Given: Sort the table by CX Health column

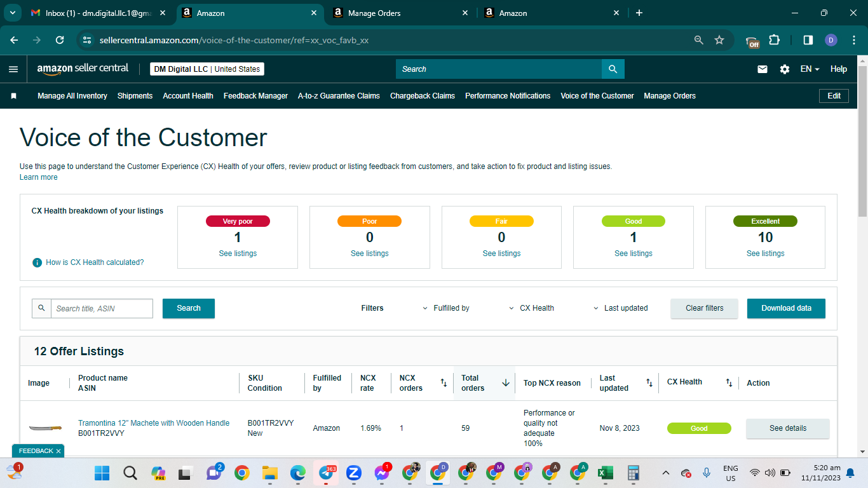Looking at the screenshot, I should 729,383.
